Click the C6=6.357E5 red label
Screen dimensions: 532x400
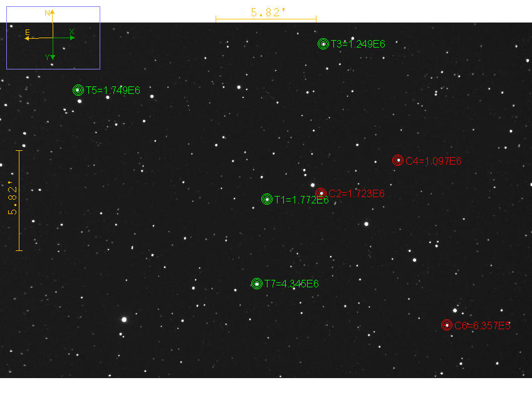(x=482, y=326)
